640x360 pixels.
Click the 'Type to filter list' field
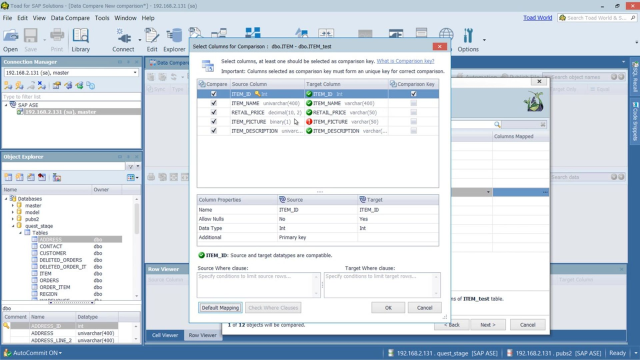[x=71, y=97]
